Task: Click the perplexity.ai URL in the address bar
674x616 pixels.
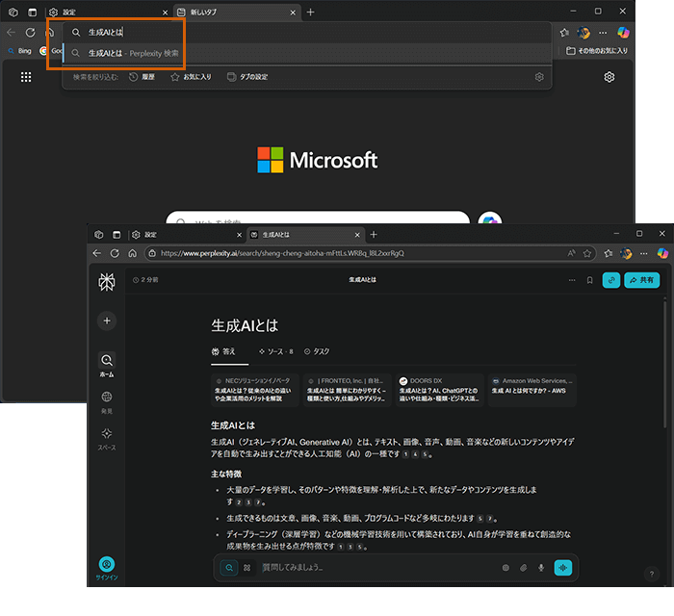Action: click(282, 253)
